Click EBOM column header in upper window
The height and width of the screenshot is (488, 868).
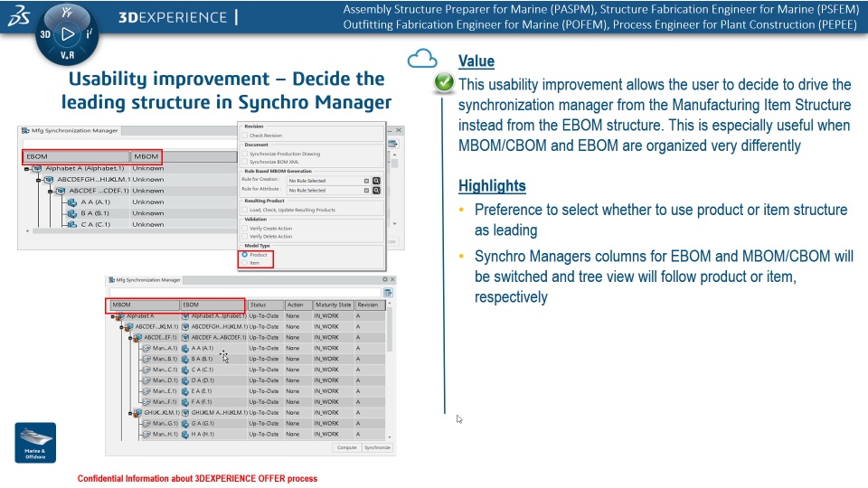click(76, 156)
